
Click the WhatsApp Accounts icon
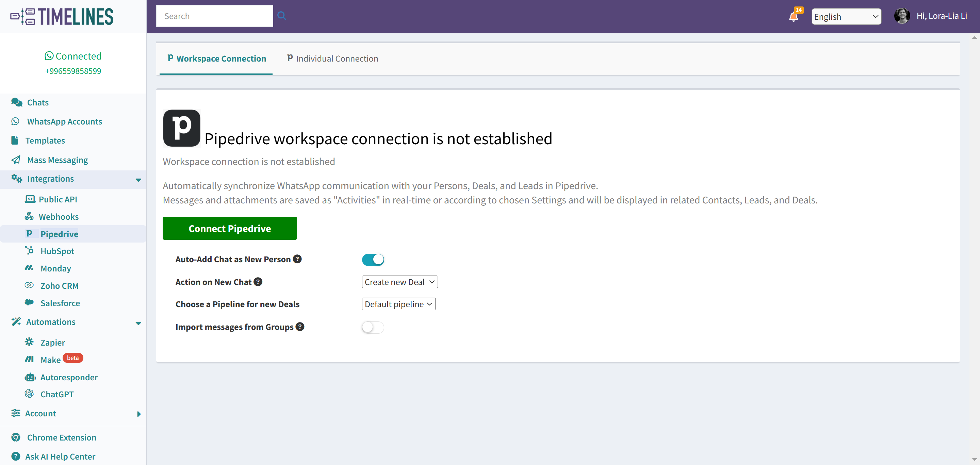point(15,121)
